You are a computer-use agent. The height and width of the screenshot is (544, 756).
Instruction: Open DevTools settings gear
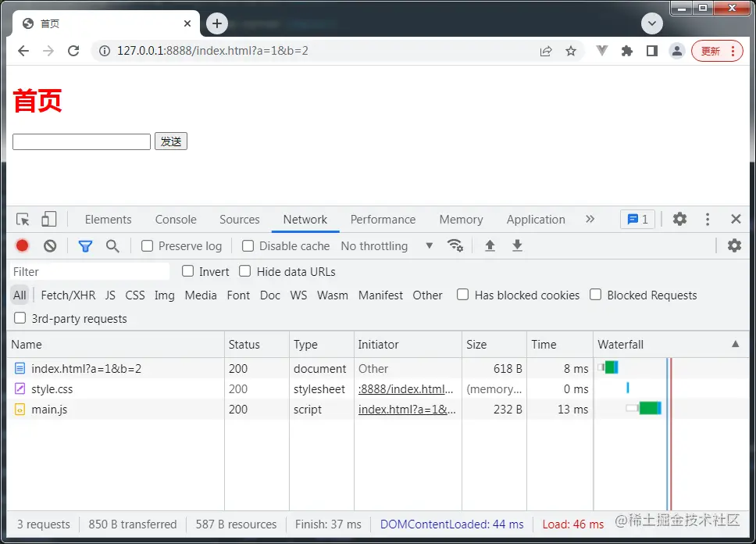coord(679,219)
